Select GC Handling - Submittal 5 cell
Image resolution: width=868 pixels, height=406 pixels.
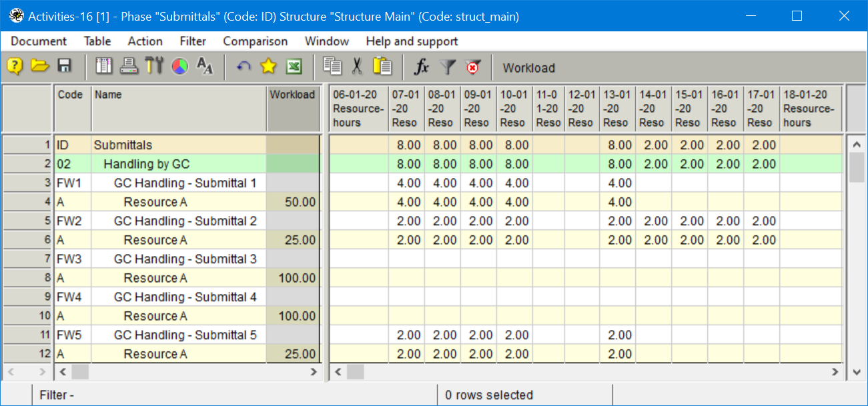(179, 335)
